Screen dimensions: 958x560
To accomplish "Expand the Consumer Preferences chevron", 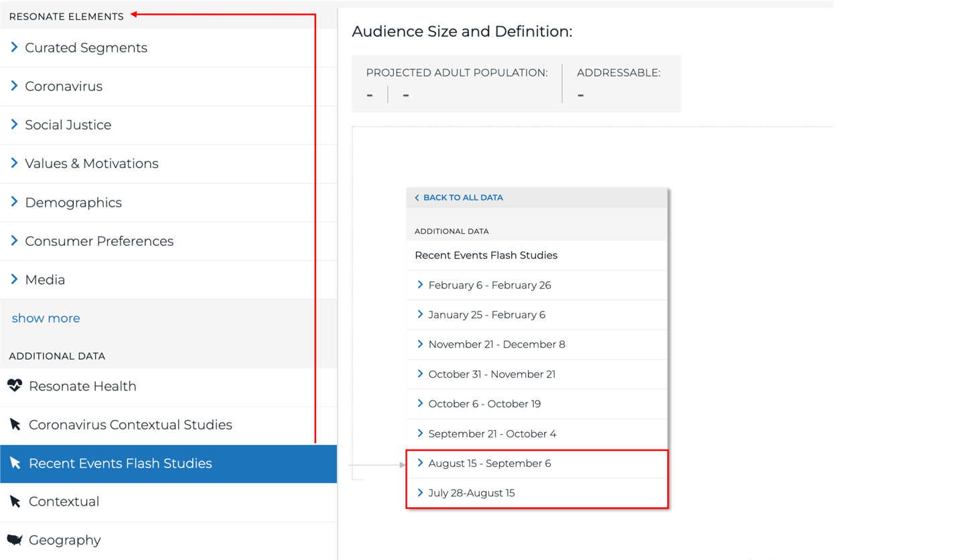I will click(x=14, y=240).
